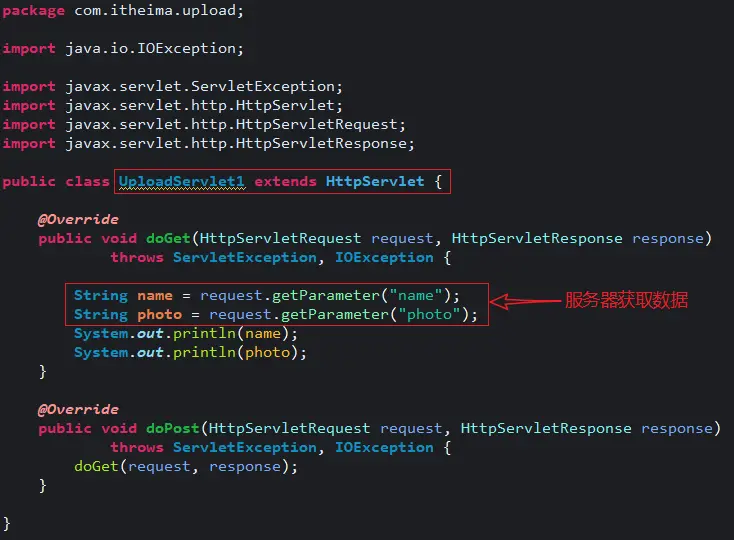Click "name" string literal in getParameter
This screenshot has width=734, height=540.
tap(416, 295)
